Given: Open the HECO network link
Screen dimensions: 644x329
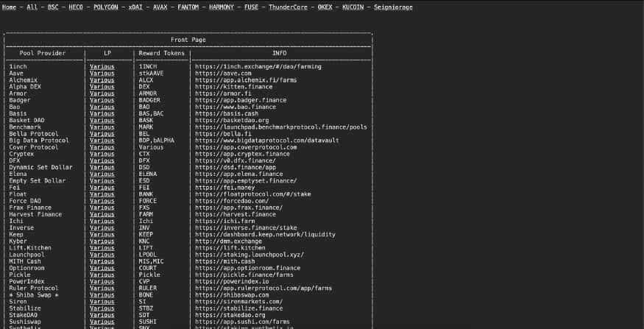Looking at the screenshot, I should point(76,7).
